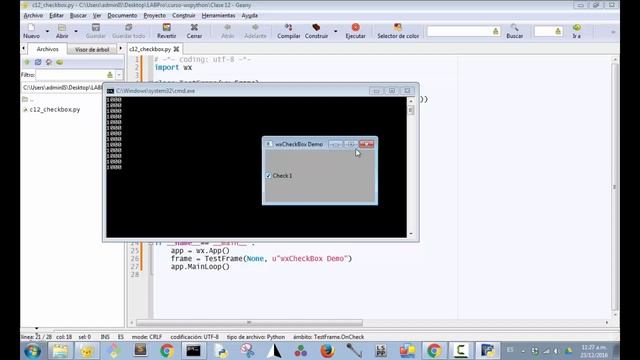Click the clear icon in the search field
This screenshot has height=360, width=640.
pos(496,31)
